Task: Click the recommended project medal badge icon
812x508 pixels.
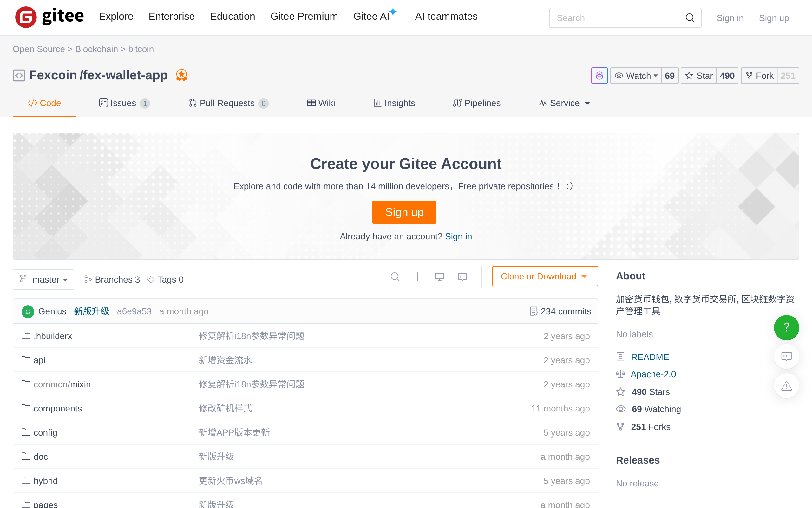Action: click(x=181, y=75)
